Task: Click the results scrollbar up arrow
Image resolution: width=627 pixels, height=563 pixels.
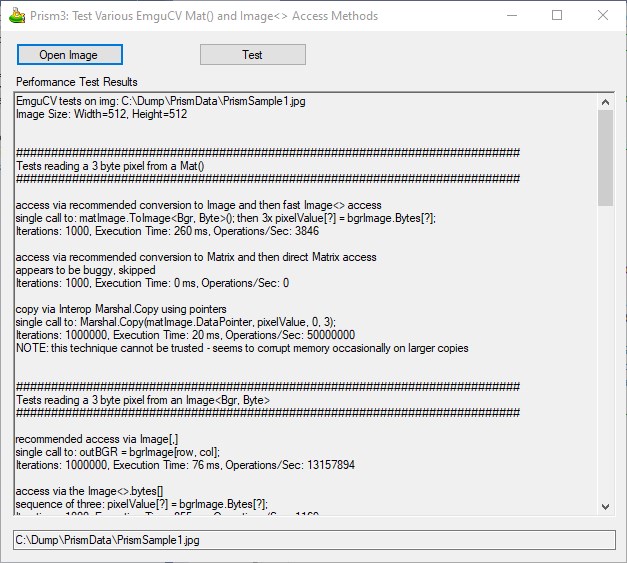Action: click(x=605, y=101)
